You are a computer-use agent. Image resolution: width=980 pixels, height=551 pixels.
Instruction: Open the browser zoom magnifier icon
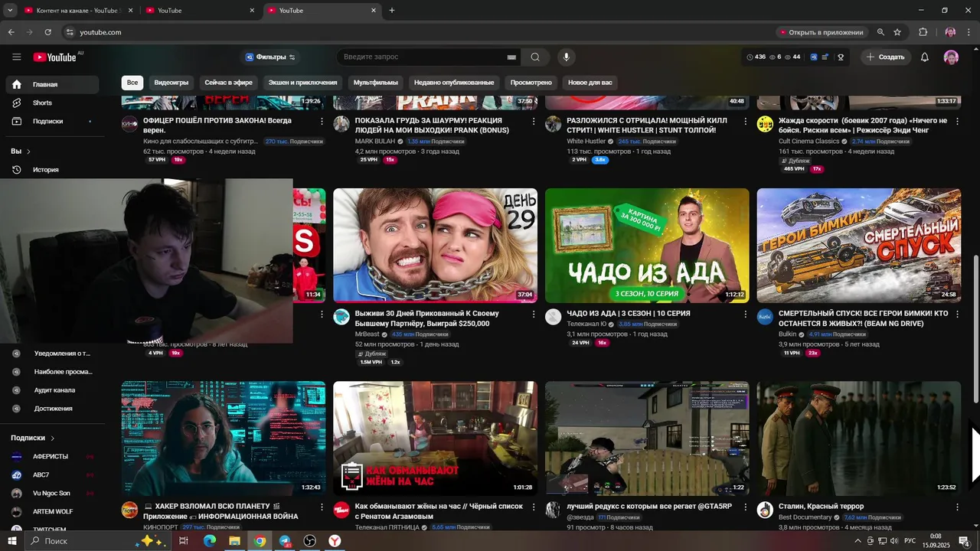pyautogui.click(x=880, y=32)
